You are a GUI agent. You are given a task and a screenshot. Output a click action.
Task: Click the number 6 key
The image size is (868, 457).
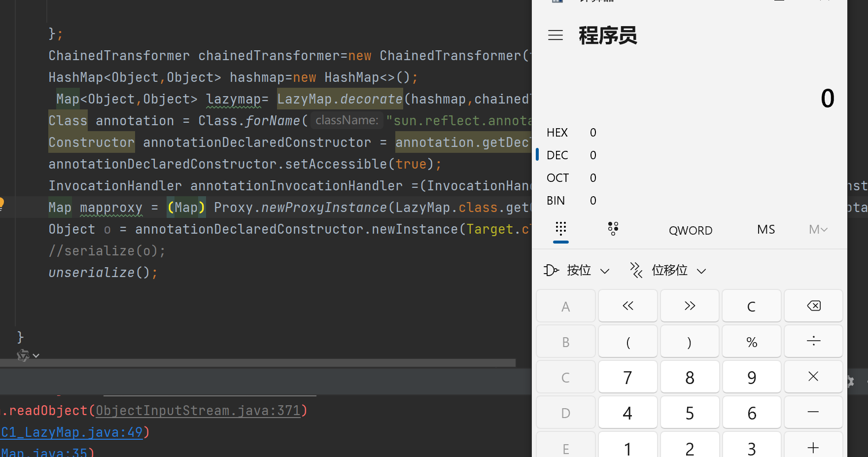(752, 413)
